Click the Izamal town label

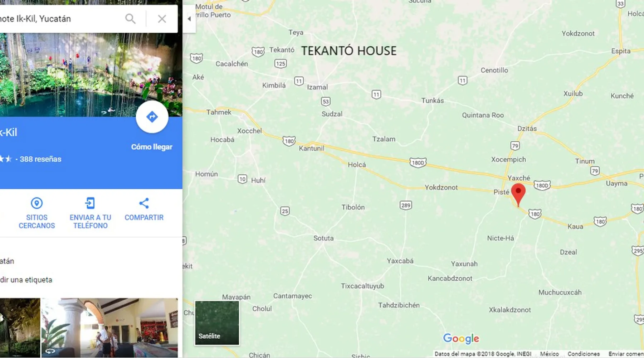coord(317,87)
